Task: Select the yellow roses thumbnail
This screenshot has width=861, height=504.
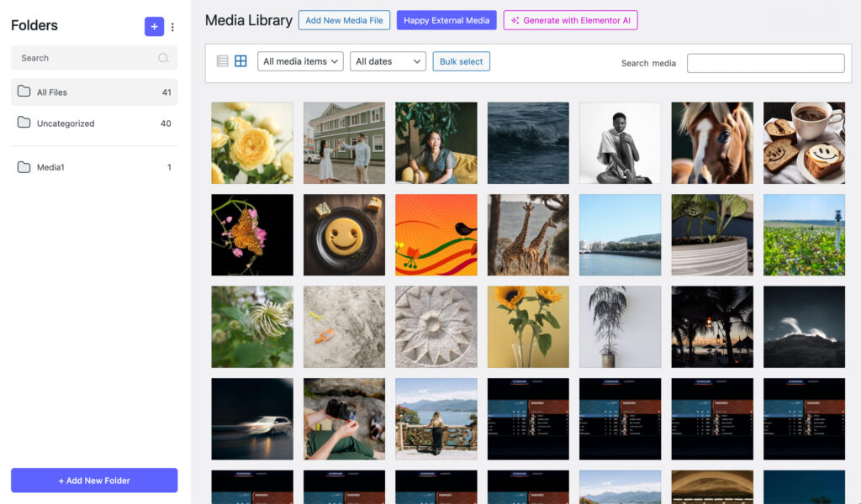Action: point(252,143)
